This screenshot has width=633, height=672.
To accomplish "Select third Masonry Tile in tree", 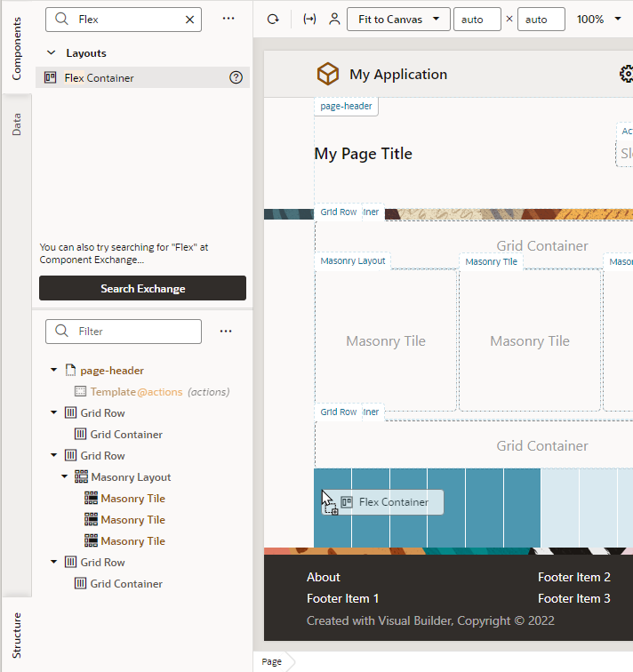I will [x=132, y=541].
